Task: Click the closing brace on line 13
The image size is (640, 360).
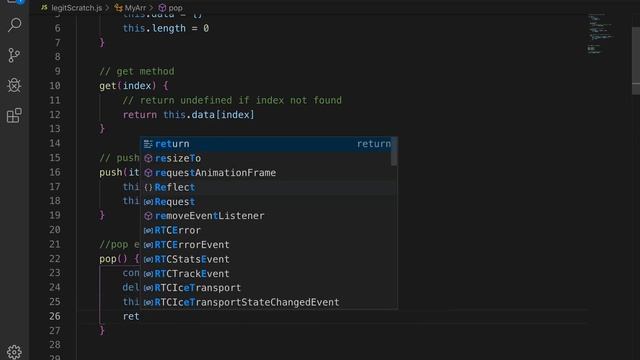Action: pyautogui.click(x=102, y=129)
